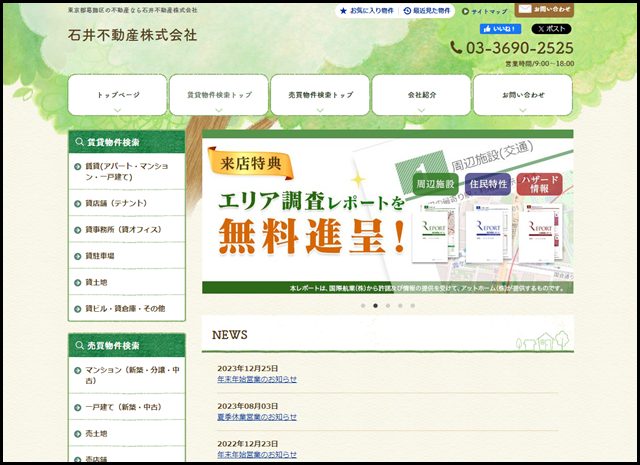
Task: Open 一戸建て（新築・中古） sidebar item
Action: [x=127, y=407]
